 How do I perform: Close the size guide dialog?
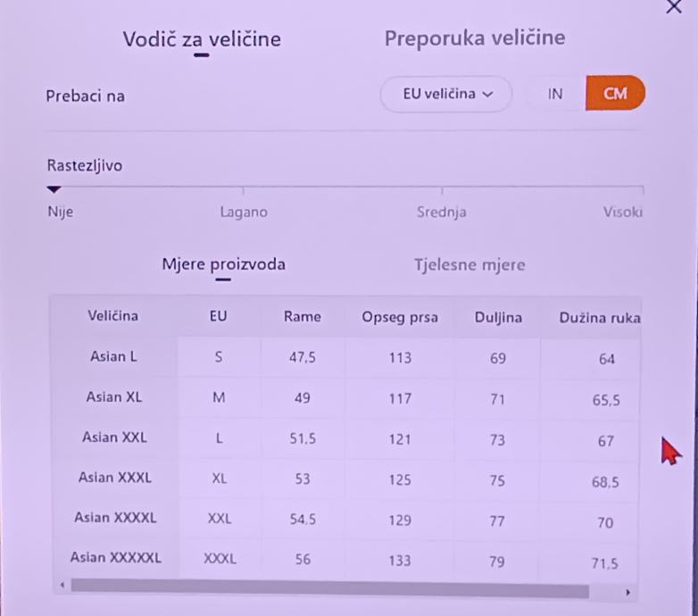pyautogui.click(x=674, y=6)
